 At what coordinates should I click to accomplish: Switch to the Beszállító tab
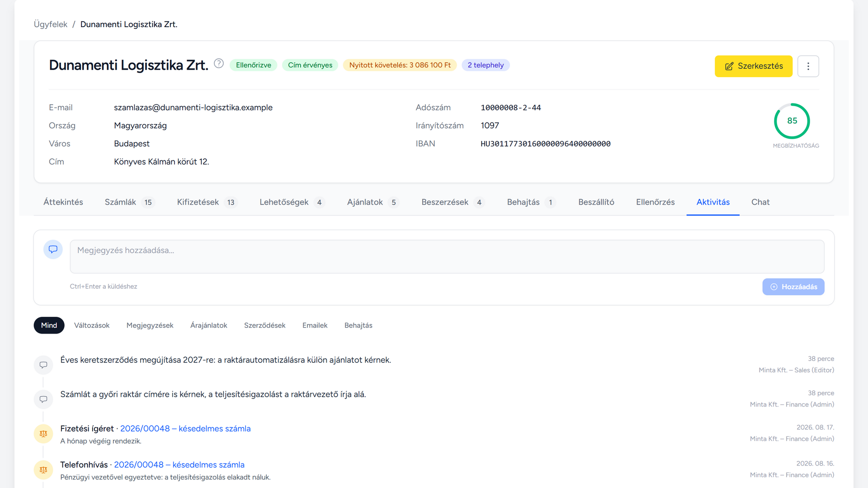point(596,202)
